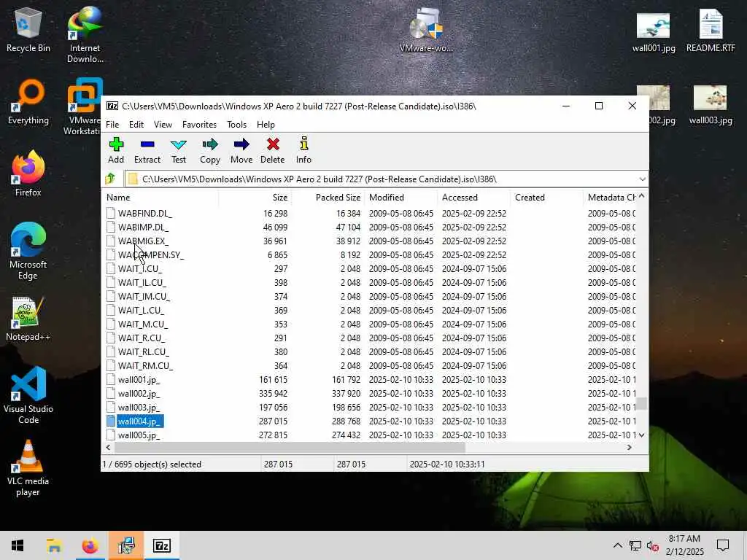
Task: Click the Move toolbar icon
Action: 241,150
